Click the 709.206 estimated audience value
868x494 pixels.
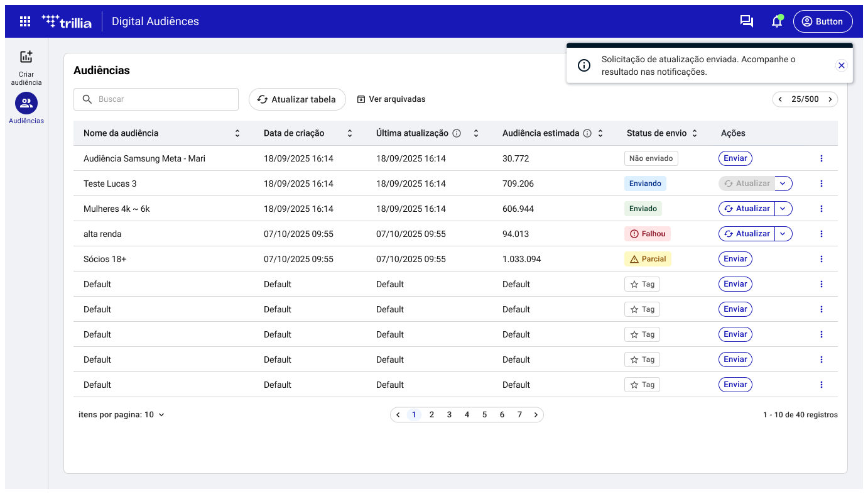(x=518, y=184)
